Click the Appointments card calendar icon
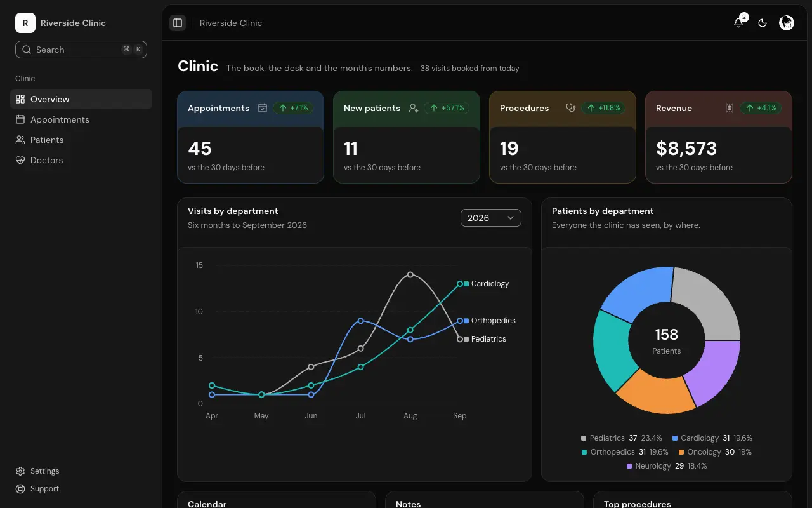The height and width of the screenshot is (508, 812). point(263,108)
